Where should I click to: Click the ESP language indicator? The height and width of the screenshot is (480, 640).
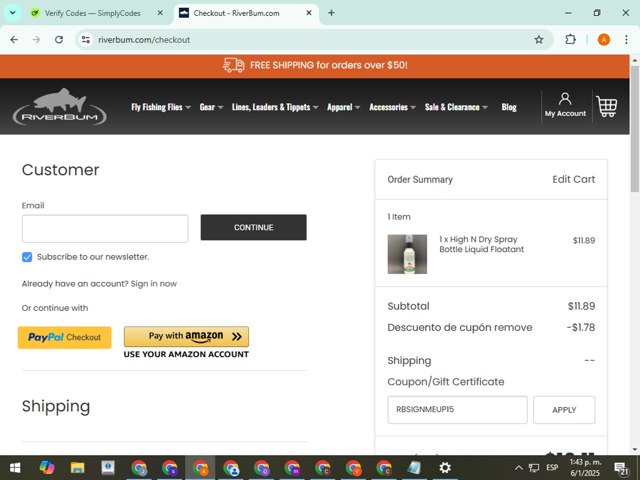tap(552, 468)
